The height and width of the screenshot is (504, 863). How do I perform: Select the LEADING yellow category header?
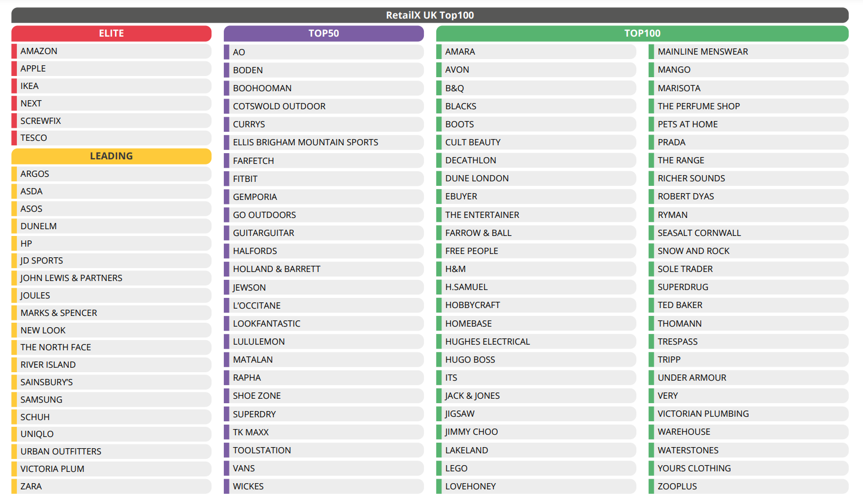[111, 156]
